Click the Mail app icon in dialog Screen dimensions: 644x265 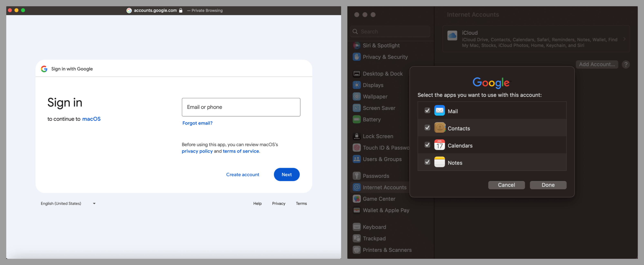(x=439, y=110)
